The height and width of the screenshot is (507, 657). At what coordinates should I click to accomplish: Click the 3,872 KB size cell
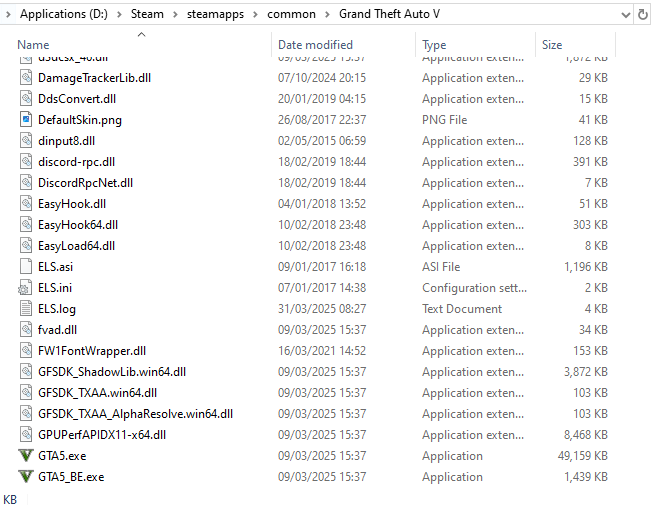pyautogui.click(x=585, y=372)
